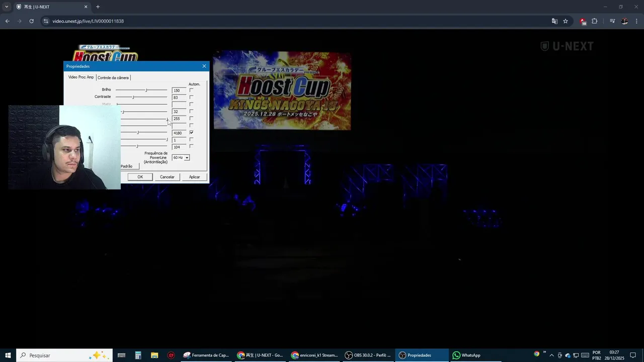
Task: Tick the Autom. checkbox beside Contraste
Action: click(x=191, y=97)
